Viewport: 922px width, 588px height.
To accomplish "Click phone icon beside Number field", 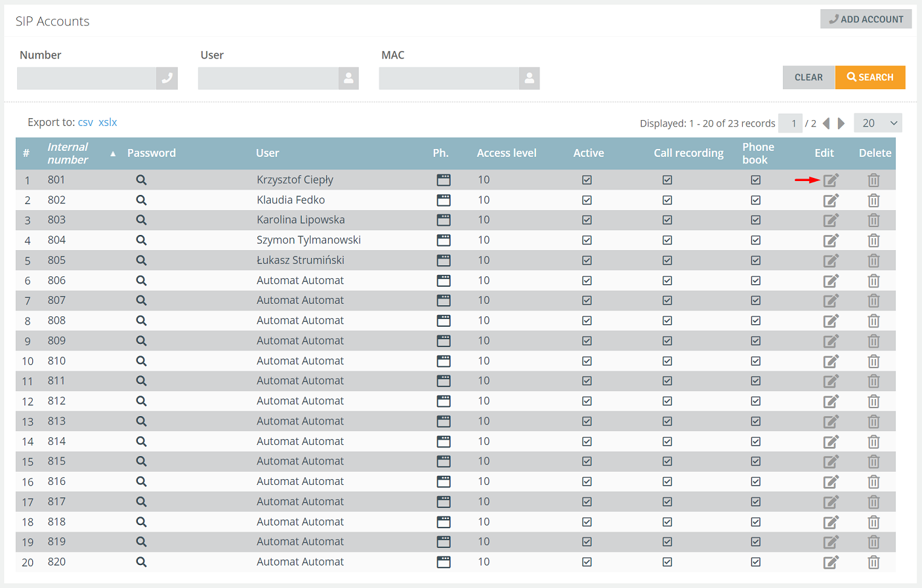I will coord(167,78).
